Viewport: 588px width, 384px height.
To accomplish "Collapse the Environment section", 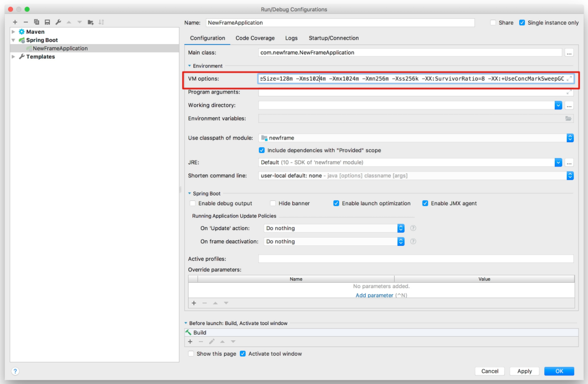I will coord(190,66).
